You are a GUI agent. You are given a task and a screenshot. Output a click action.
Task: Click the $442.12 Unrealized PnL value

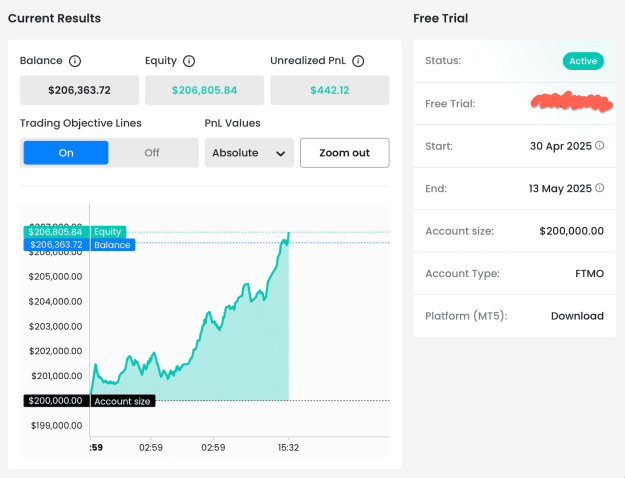330,90
